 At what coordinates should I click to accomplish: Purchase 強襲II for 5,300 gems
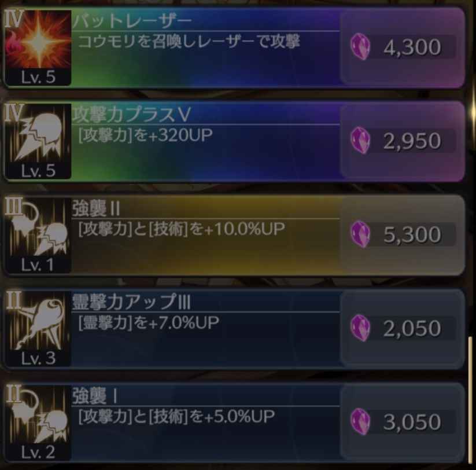403,234
